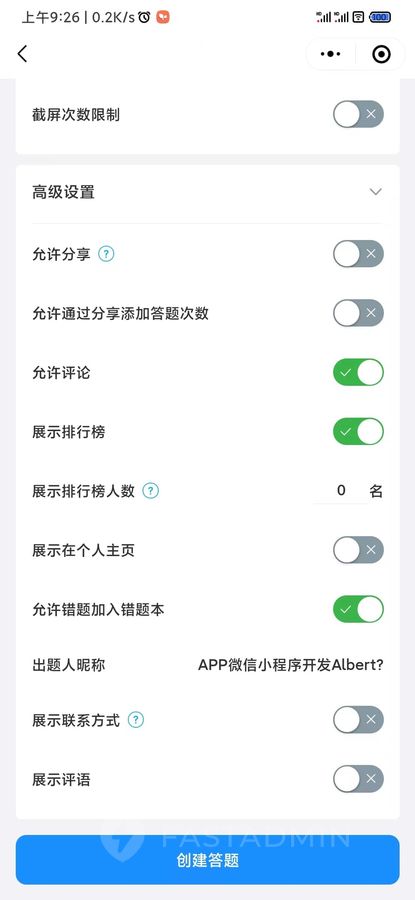Screen dimensions: 415x900
Task: Focus the 展示排行榜人数 number field
Action: point(341,491)
